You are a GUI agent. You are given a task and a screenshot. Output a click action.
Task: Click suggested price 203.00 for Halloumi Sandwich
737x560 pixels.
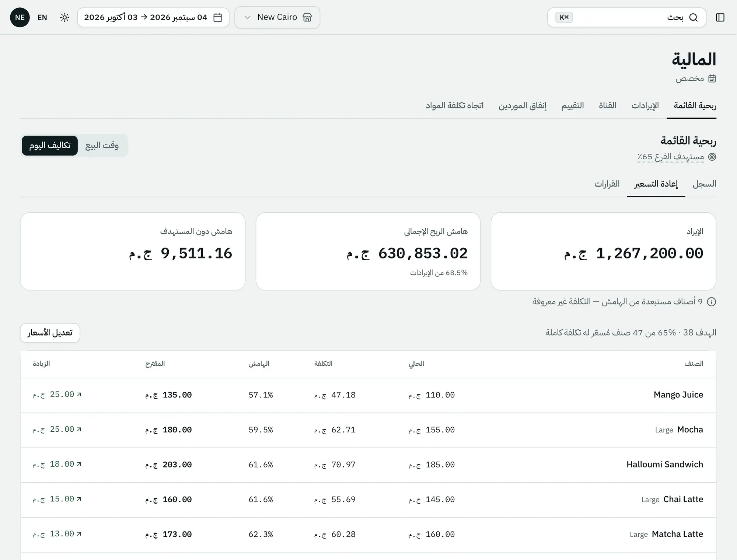point(168,465)
